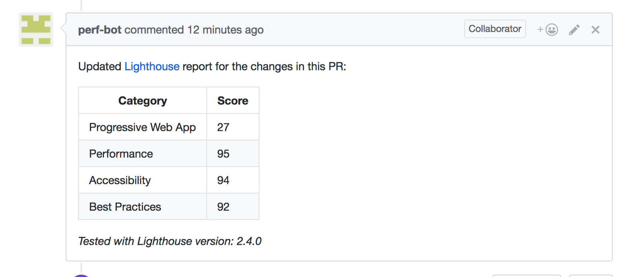The image size is (644, 277).
Task: Select the Score column header
Action: (233, 101)
